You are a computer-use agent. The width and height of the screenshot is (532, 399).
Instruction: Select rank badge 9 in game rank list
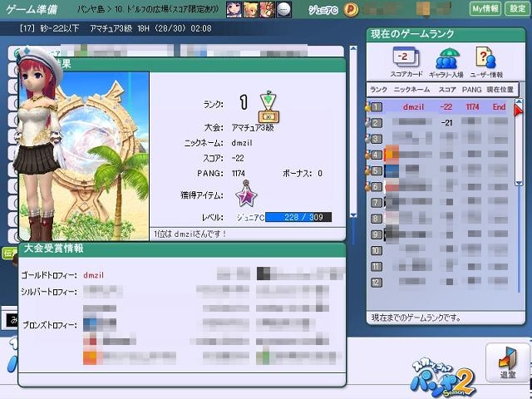point(376,234)
